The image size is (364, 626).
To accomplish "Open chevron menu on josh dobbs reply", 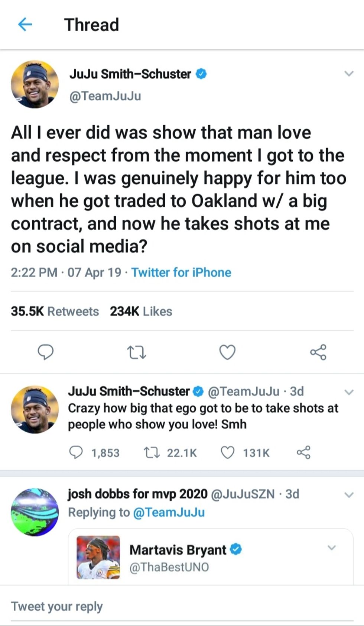I will 348,494.
